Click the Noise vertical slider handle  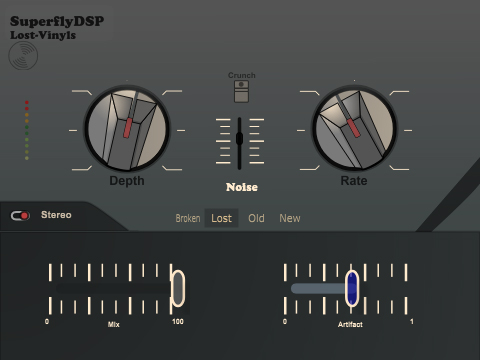[x=239, y=138]
